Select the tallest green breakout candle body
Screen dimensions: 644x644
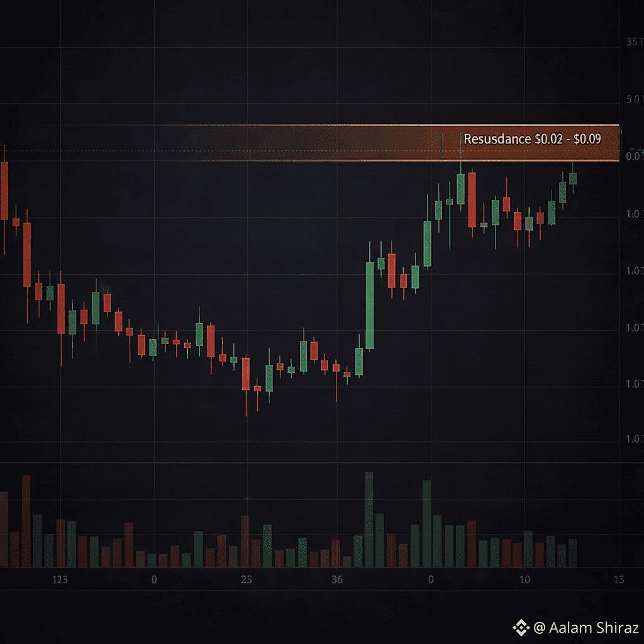370,305
